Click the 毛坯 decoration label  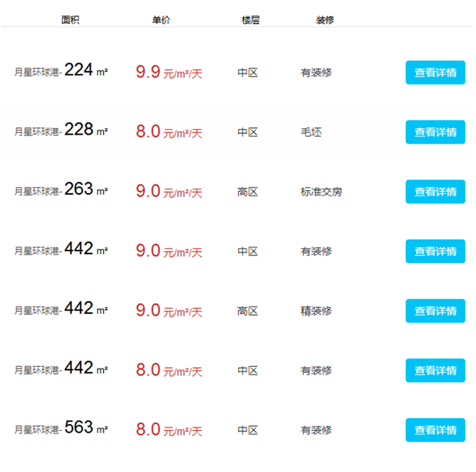(x=311, y=132)
